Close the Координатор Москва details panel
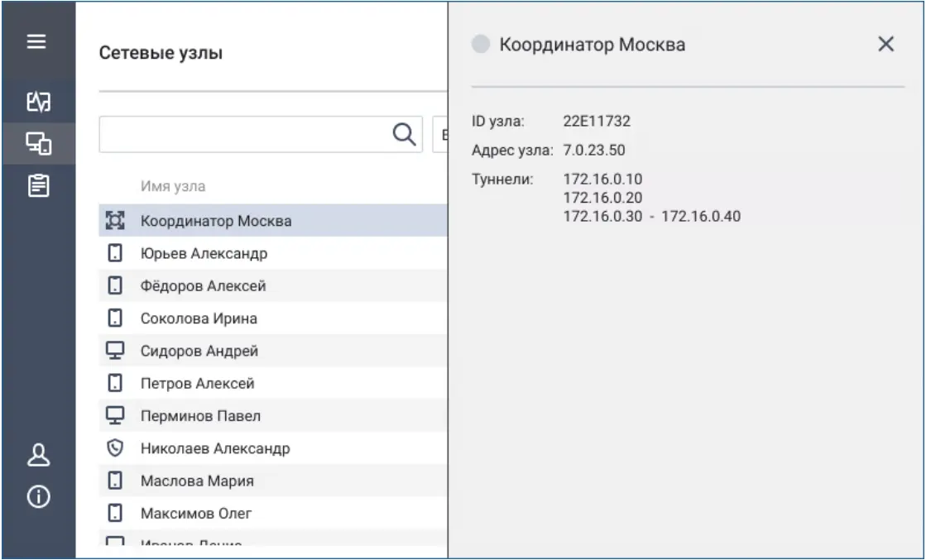Viewport: 926px width, 560px height. coord(887,44)
